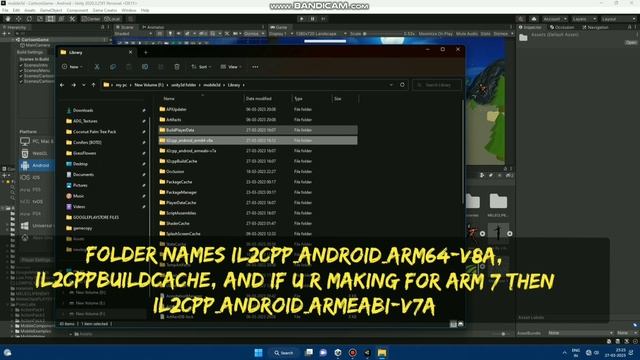The height and width of the screenshot is (360, 640).
Task: Toggle Local handle rotation button
Action: coord(112,19)
